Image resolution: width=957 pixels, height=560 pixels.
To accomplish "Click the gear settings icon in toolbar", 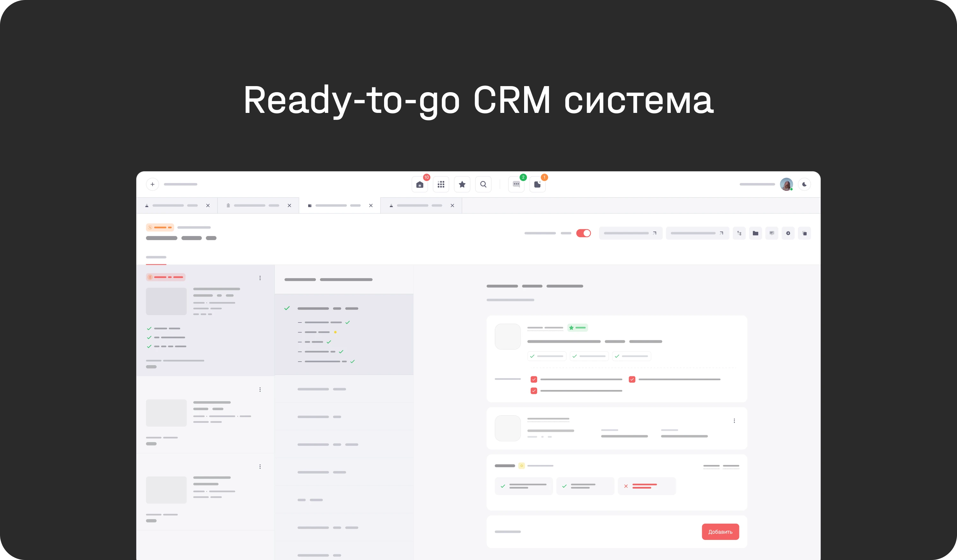I will pos(788,233).
